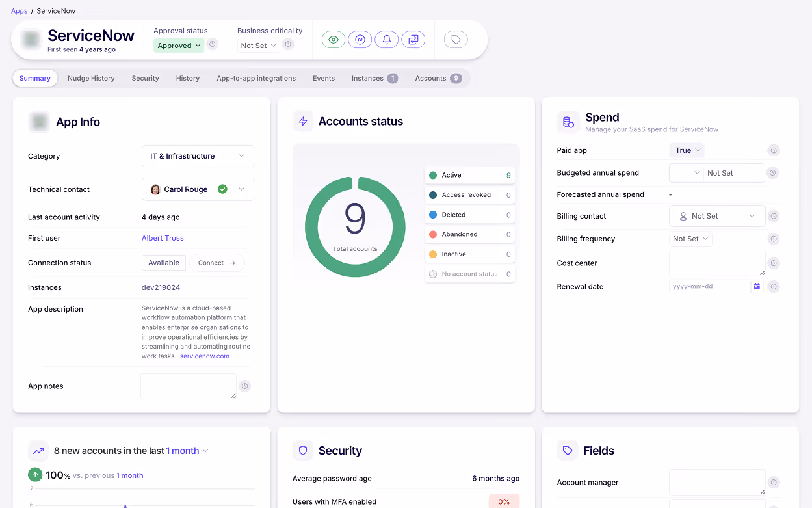Click history clock for Renewal date
Viewport: 812px width, 508px height.
point(774,286)
